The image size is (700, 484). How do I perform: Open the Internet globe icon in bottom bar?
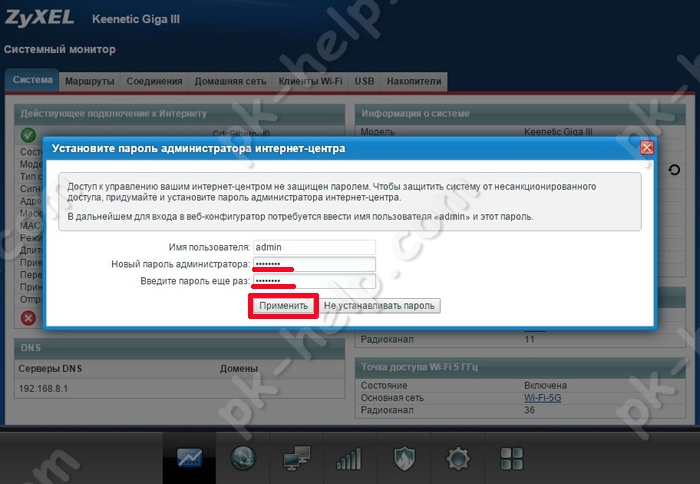pos(243,458)
